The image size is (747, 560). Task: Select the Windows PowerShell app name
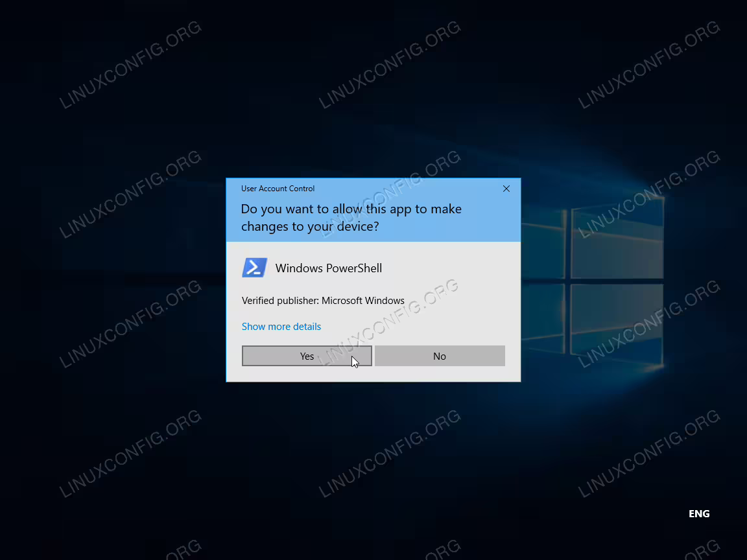(x=329, y=268)
